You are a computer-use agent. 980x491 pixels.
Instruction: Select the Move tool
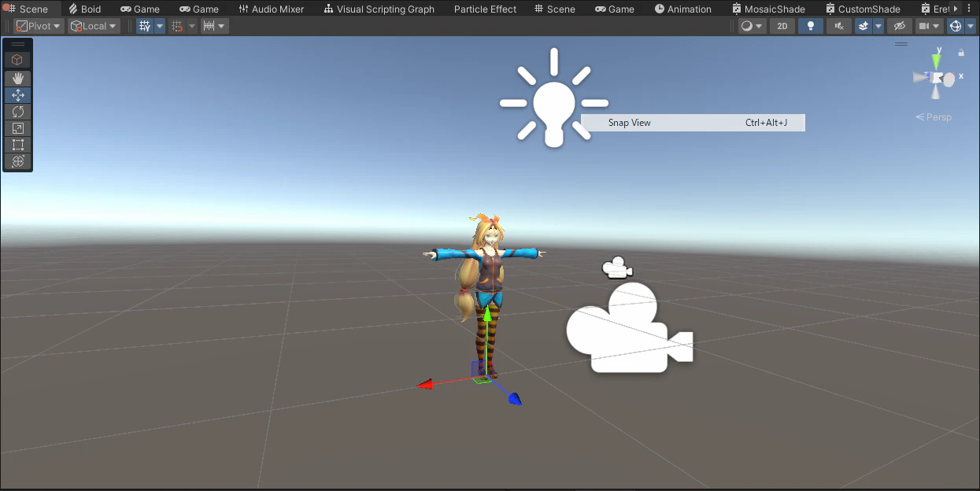tap(17, 94)
